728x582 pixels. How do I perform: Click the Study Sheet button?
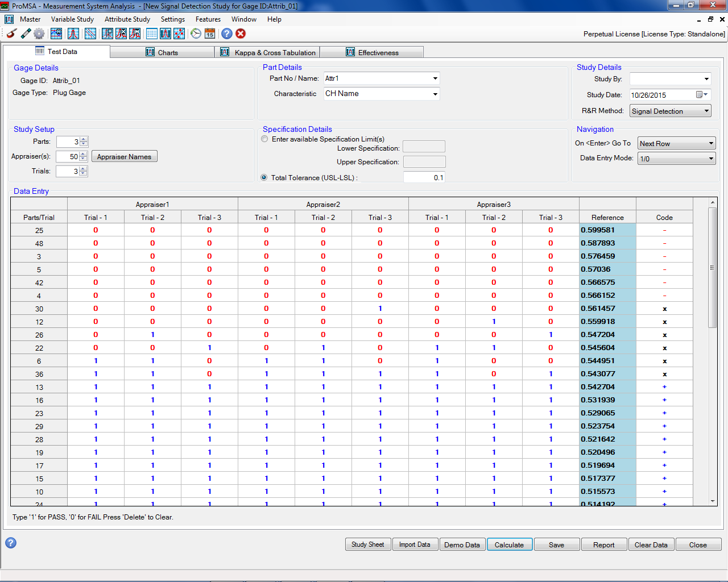tap(367, 544)
